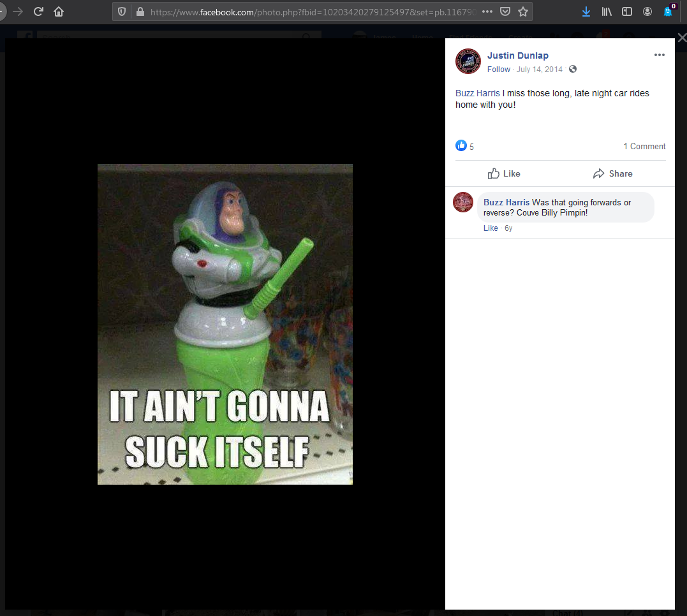Focus the Facebook URL address field
687x616 pixels.
(x=313, y=12)
